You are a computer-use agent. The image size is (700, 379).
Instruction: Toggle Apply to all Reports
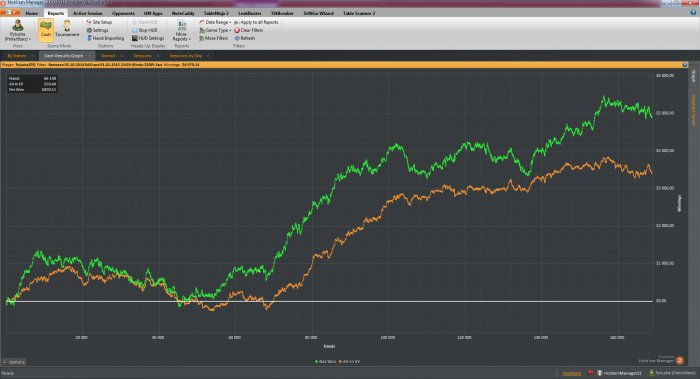[256, 22]
